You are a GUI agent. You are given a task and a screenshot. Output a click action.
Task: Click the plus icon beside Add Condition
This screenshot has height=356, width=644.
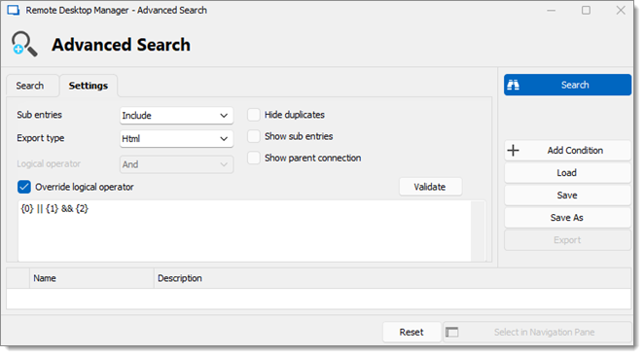(513, 151)
